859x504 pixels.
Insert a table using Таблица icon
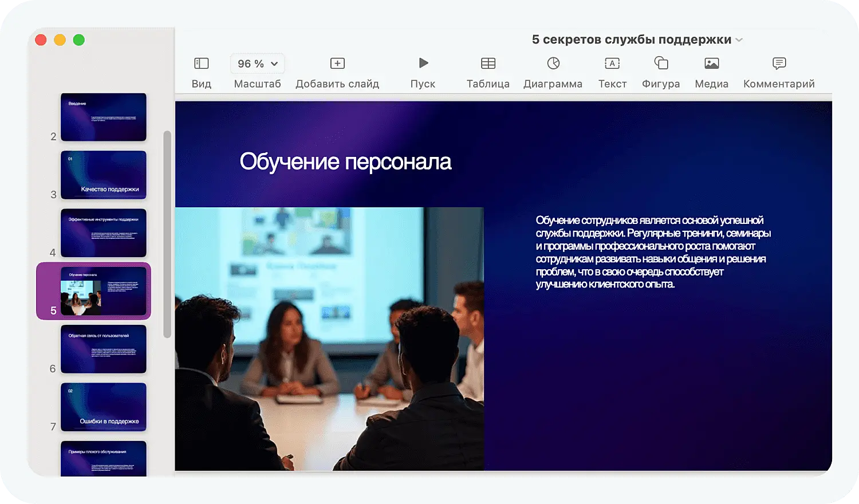point(488,64)
